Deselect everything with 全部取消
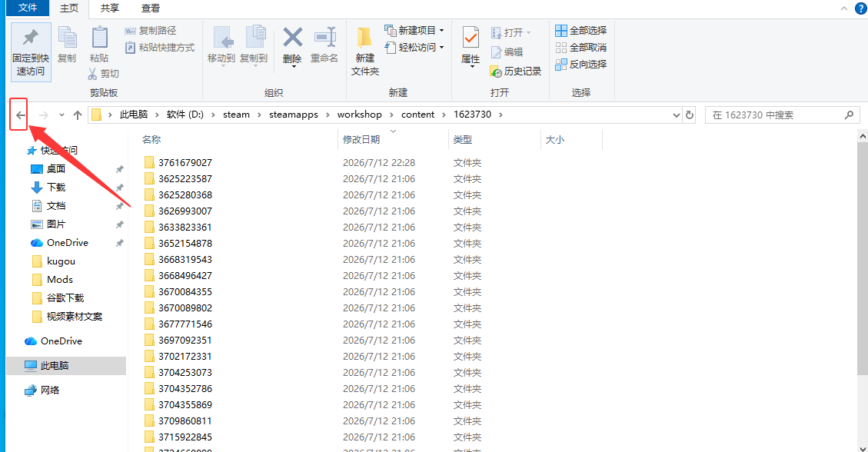The image size is (868, 452). [x=580, y=48]
